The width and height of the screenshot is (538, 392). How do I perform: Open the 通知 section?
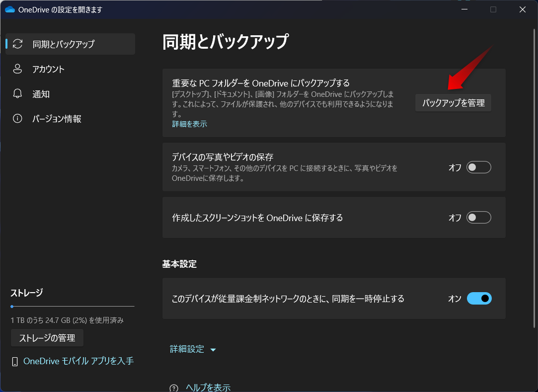tap(71, 94)
